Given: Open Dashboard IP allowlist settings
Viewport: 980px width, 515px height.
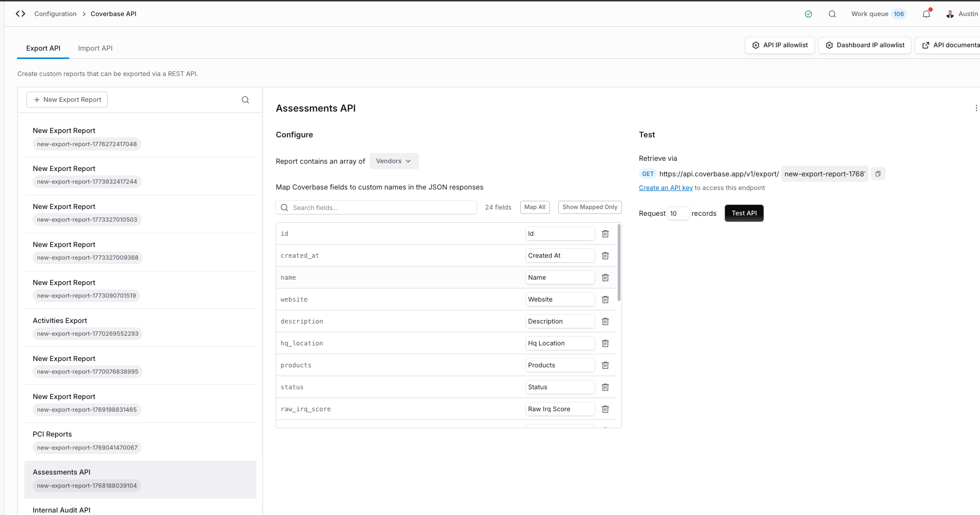Looking at the screenshot, I should pyautogui.click(x=865, y=45).
